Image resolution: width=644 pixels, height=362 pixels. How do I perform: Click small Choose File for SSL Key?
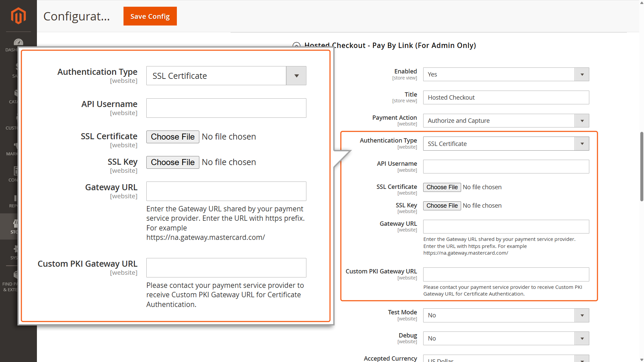point(442,206)
